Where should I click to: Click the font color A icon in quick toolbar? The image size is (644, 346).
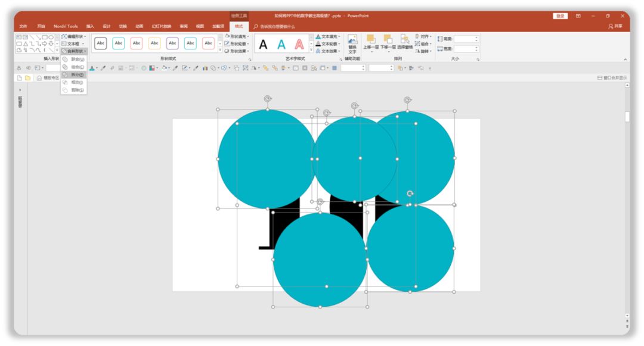pos(92,68)
